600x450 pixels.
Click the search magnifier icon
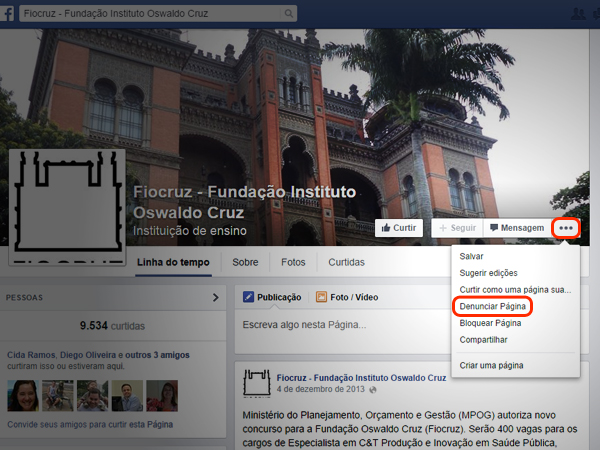coord(289,14)
